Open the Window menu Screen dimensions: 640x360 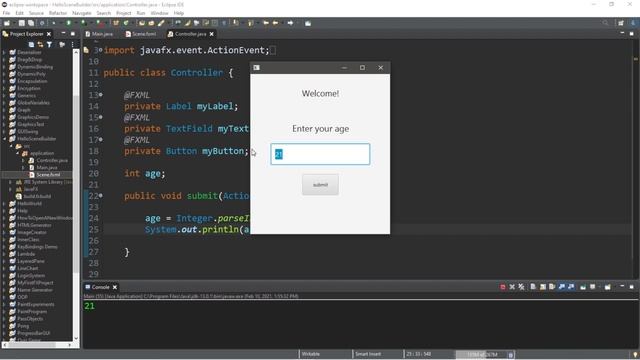[x=159, y=13]
